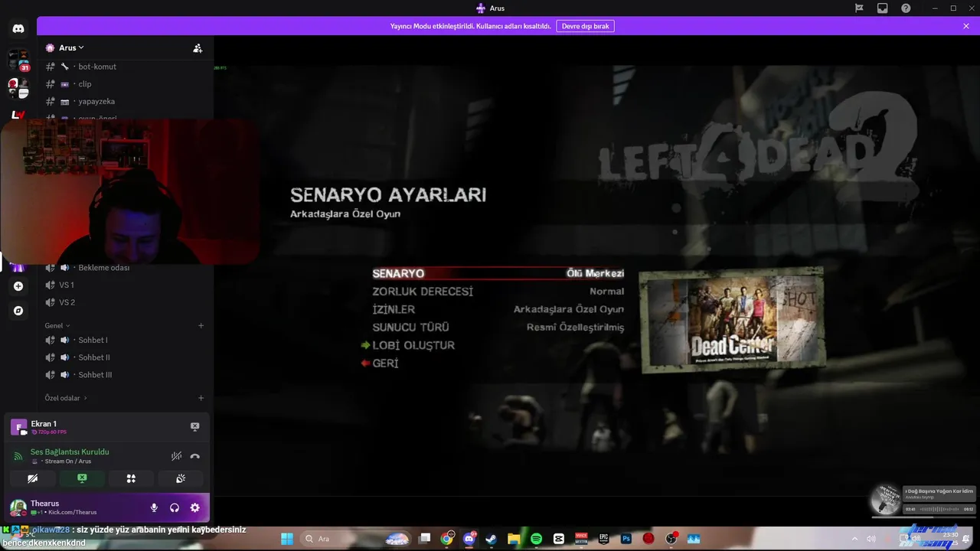Open Steam from the taskbar
This screenshot has width=980, height=551.
pyautogui.click(x=492, y=539)
